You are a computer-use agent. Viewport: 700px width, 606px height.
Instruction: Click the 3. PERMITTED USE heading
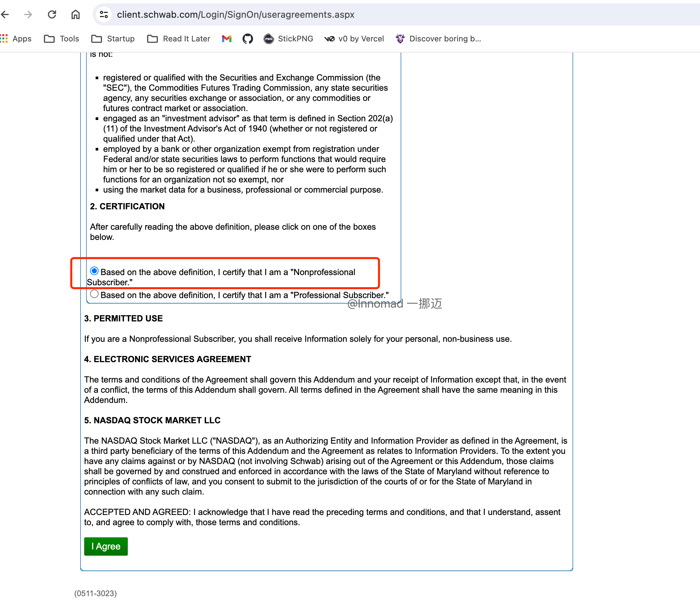tap(124, 318)
